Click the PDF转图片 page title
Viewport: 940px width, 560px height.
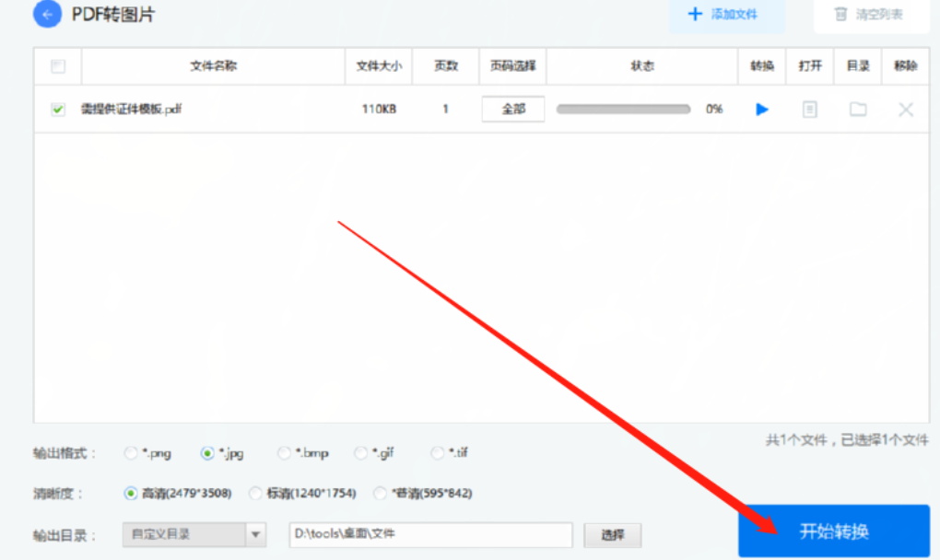click(x=113, y=15)
